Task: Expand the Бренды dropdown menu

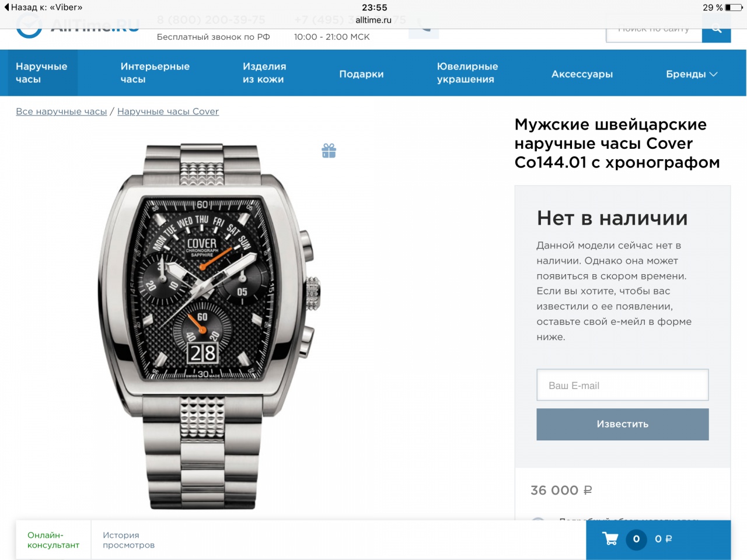Action: pyautogui.click(x=692, y=74)
